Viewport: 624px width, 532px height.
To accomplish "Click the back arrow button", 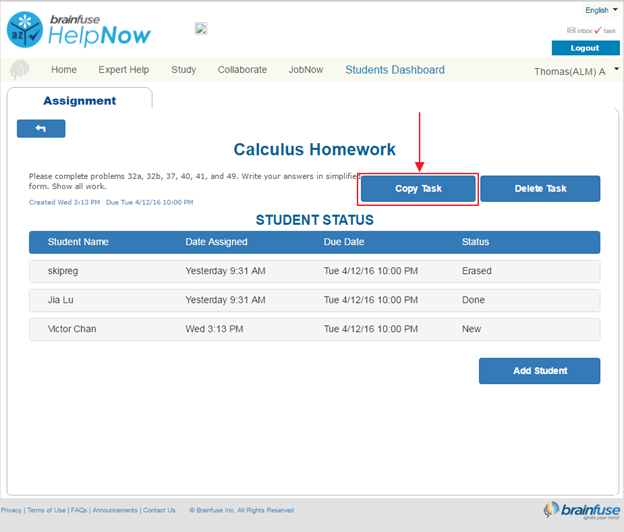I will coord(41,129).
